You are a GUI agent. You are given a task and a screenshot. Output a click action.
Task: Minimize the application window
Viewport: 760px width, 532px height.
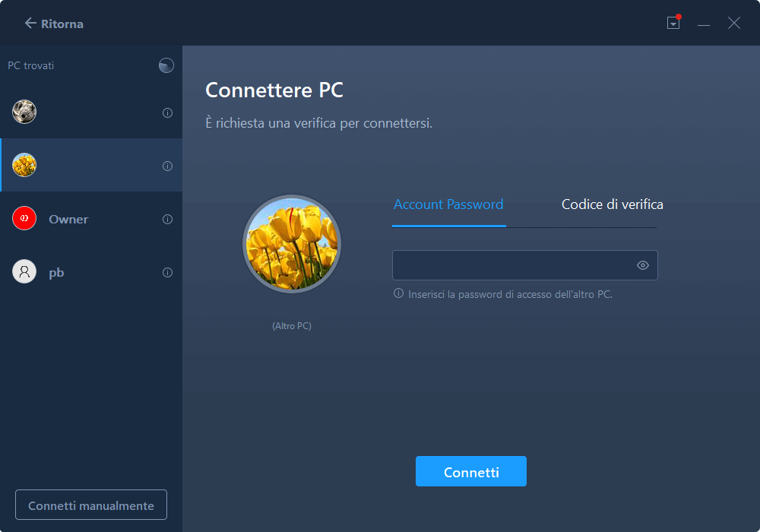pos(704,24)
